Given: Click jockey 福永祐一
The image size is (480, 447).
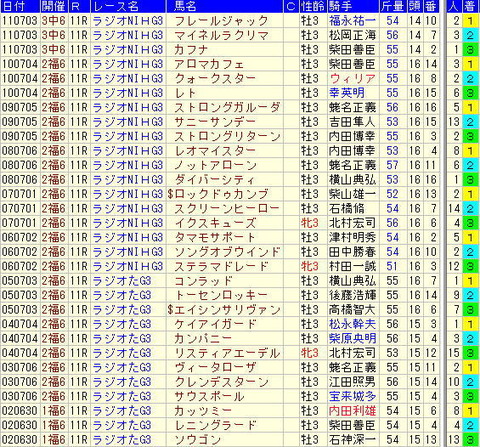Looking at the screenshot, I should [352, 21].
